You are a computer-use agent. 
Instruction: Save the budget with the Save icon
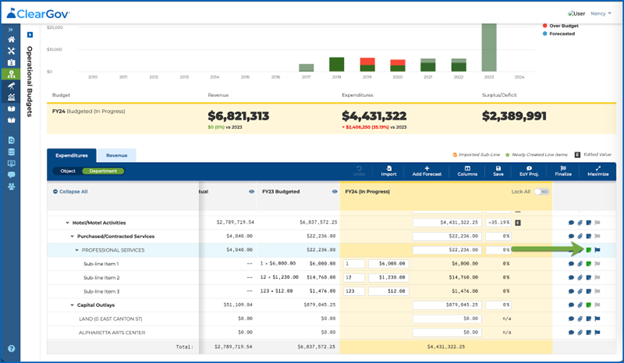[x=498, y=171]
